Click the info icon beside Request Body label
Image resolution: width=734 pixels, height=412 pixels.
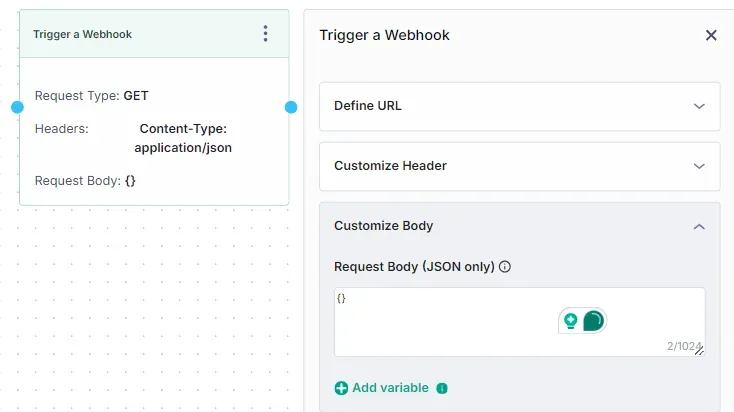(x=505, y=267)
